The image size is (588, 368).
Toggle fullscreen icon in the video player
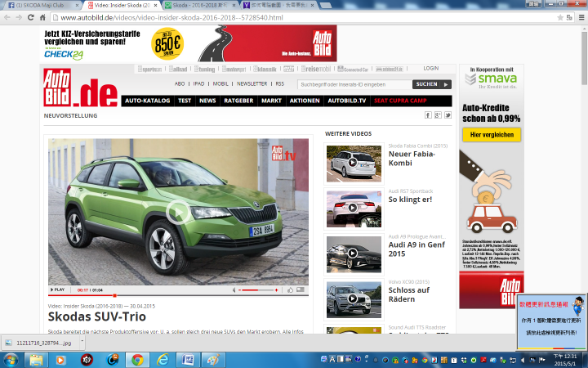click(301, 289)
